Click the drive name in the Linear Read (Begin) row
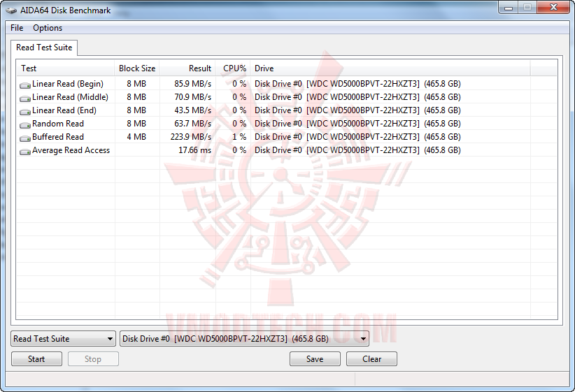Image resolution: width=575 pixels, height=392 pixels. [357, 84]
